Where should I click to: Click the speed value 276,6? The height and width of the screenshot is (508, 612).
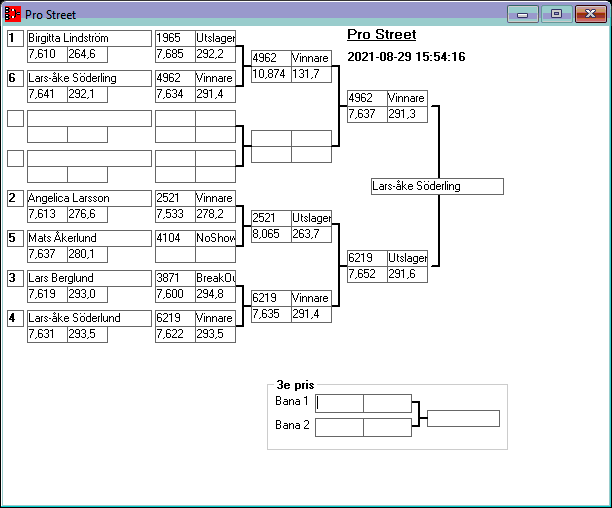click(x=87, y=214)
